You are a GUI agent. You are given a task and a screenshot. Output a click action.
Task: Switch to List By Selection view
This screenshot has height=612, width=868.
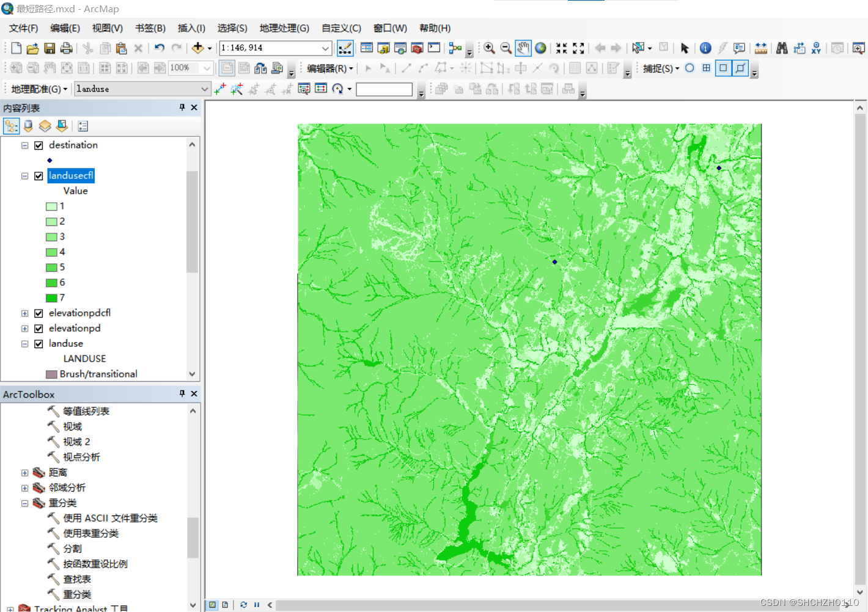pos(62,126)
